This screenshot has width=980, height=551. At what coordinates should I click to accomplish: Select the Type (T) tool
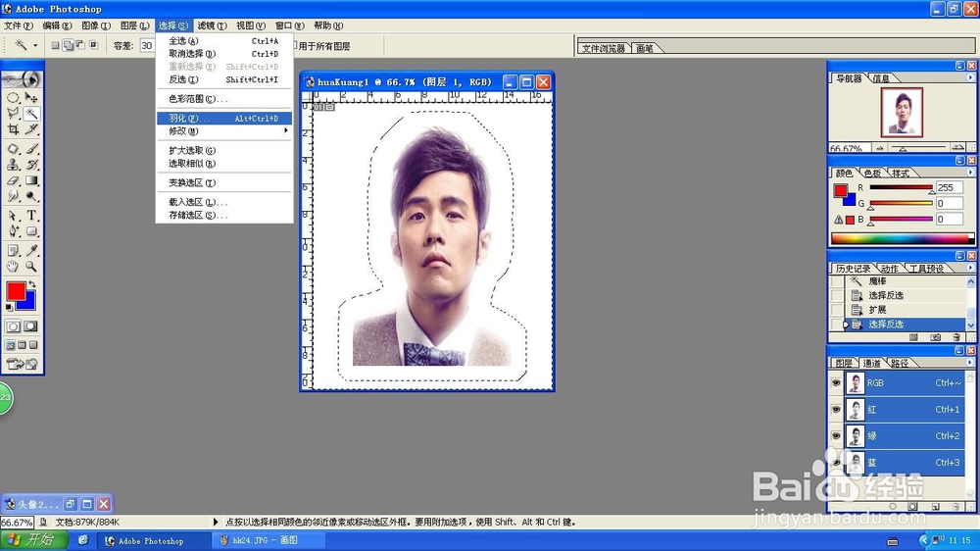[31, 215]
